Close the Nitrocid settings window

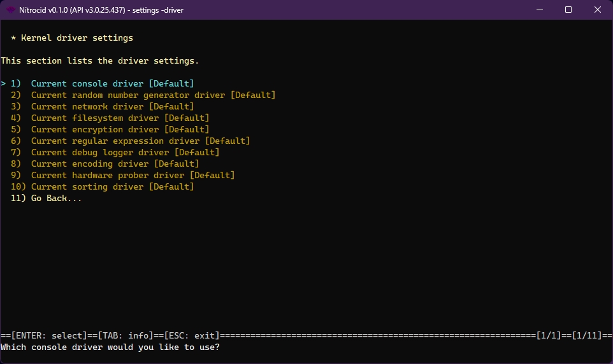(x=597, y=10)
